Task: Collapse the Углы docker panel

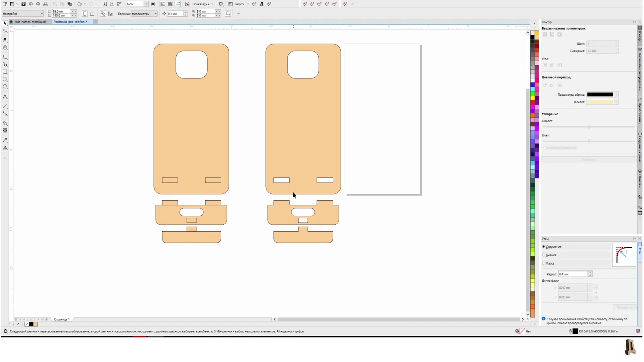Action: coord(634,239)
